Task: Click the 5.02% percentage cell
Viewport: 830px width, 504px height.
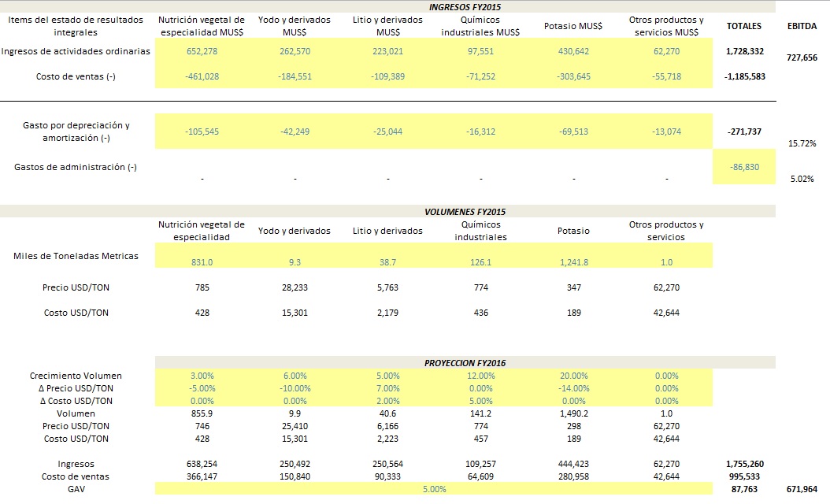Action: pyautogui.click(x=802, y=179)
